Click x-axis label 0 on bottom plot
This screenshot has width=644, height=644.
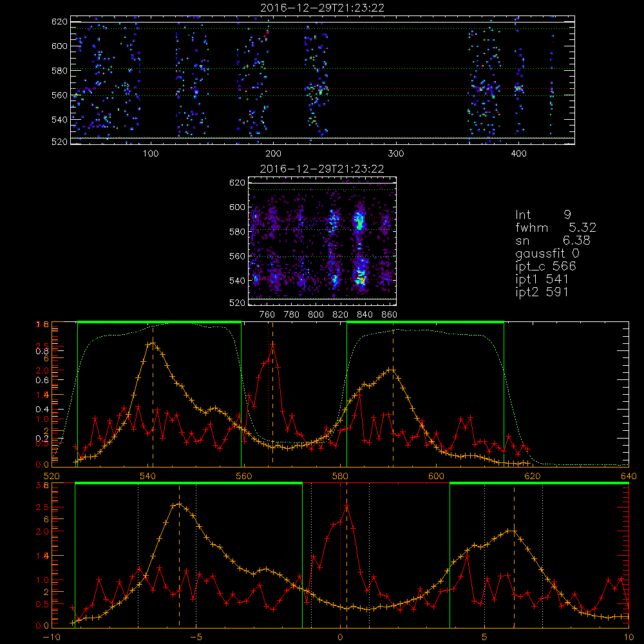340,637
